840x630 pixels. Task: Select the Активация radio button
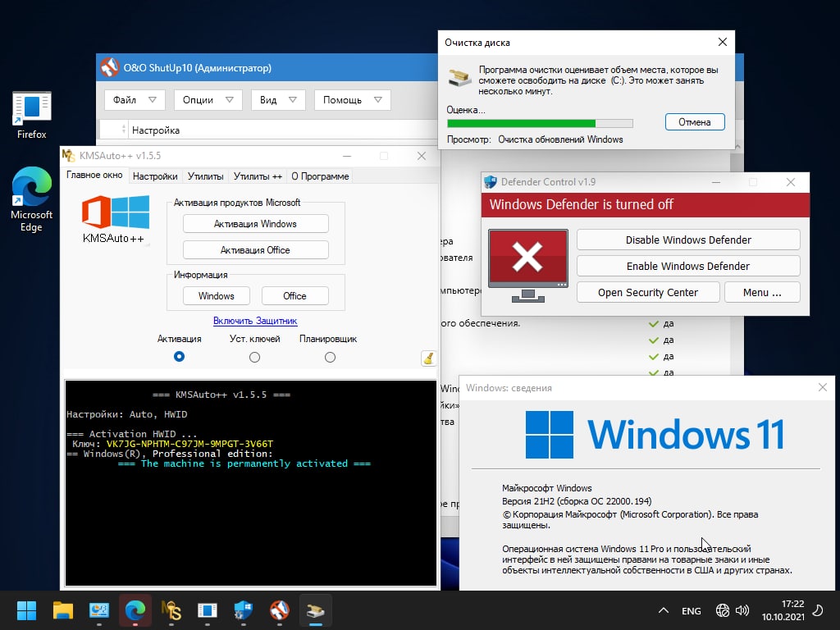pyautogui.click(x=180, y=357)
